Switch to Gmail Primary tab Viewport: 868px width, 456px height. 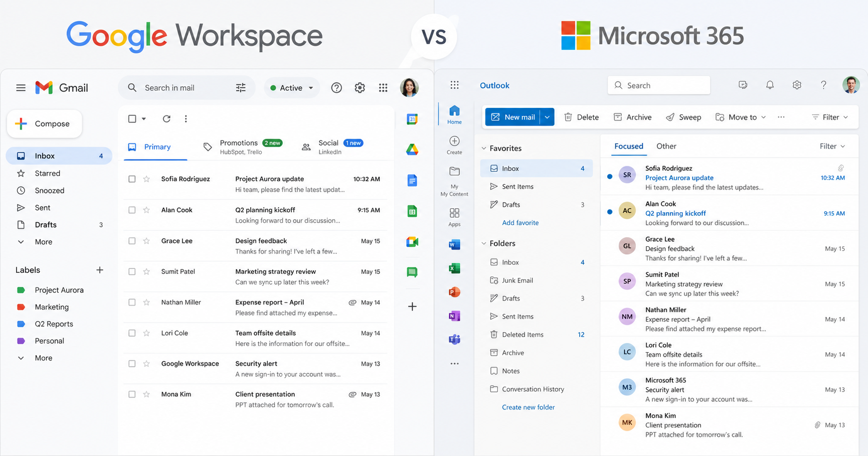coord(155,147)
